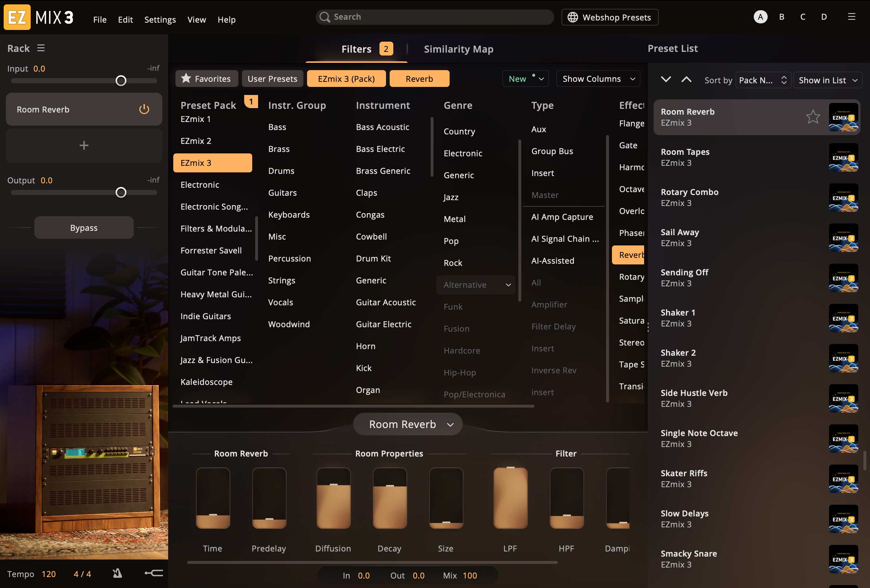Add a new rack slot with plus
Viewport: 870px width, 588px height.
click(84, 145)
